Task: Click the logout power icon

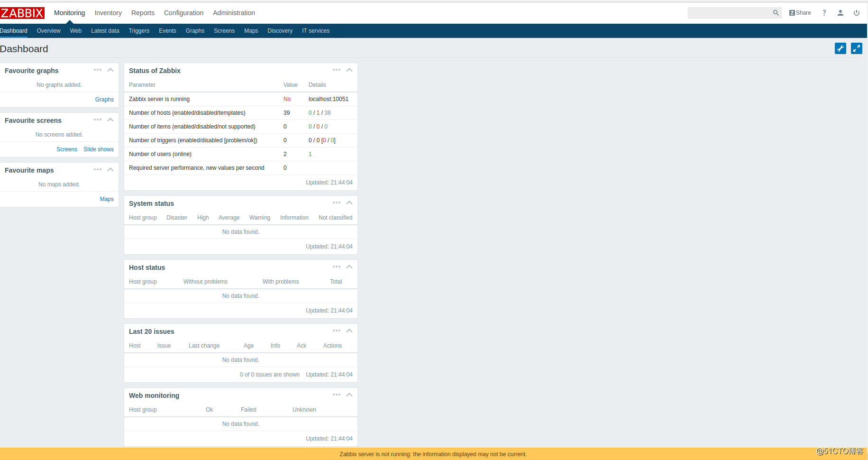Action: (857, 13)
